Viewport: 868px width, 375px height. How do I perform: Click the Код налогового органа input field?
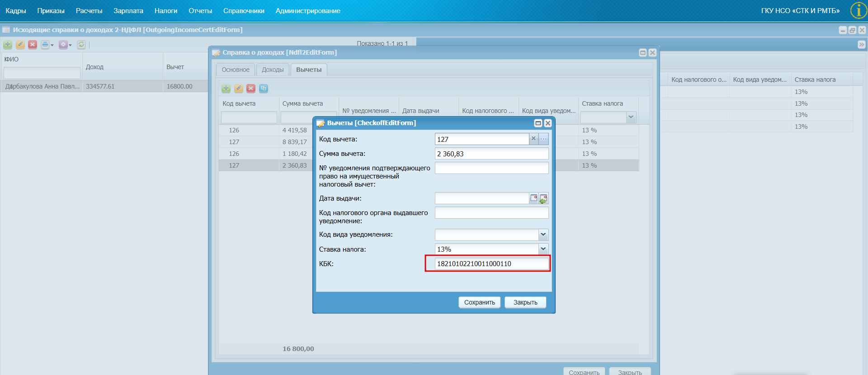492,212
